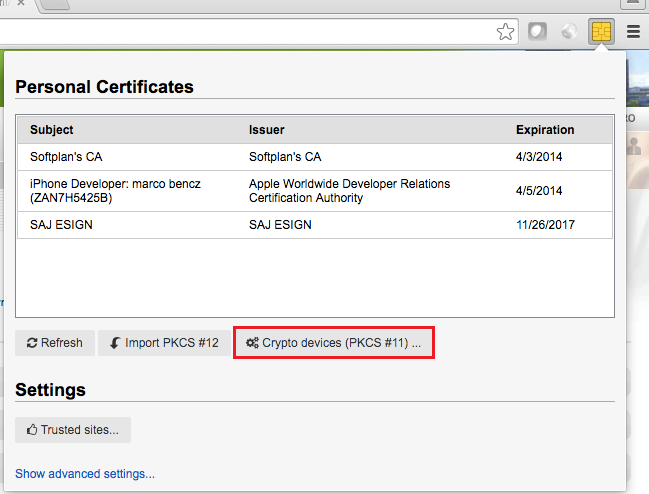
Task: Select the Softplan's CA certificate row
Action: tap(66, 157)
